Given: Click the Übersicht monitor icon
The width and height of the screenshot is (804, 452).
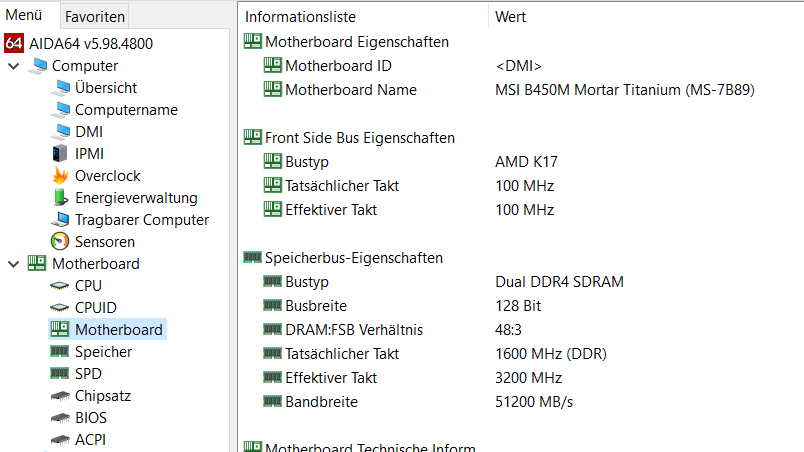Looking at the screenshot, I should [x=61, y=88].
